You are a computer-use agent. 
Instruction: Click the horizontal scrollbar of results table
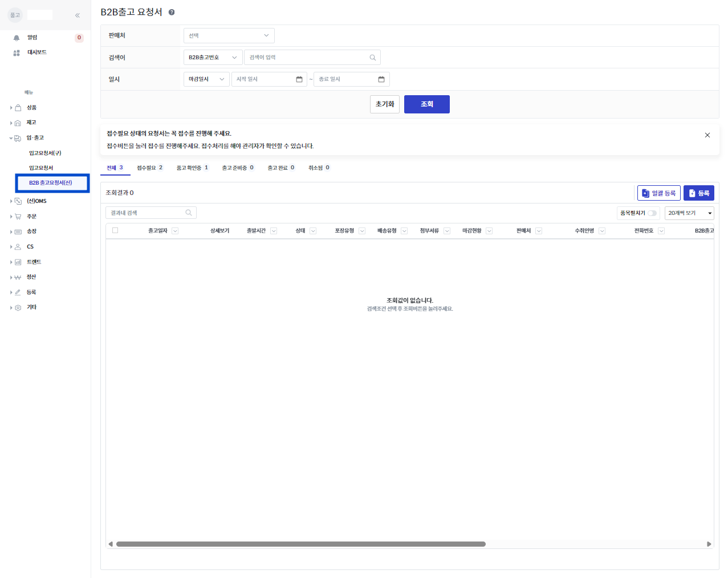pyautogui.click(x=300, y=544)
